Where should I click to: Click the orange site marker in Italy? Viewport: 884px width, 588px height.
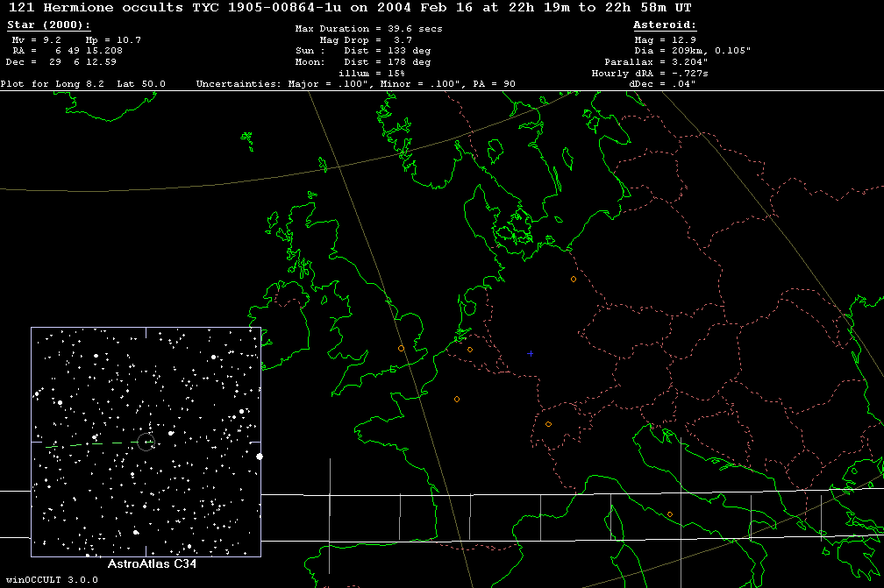point(670,514)
